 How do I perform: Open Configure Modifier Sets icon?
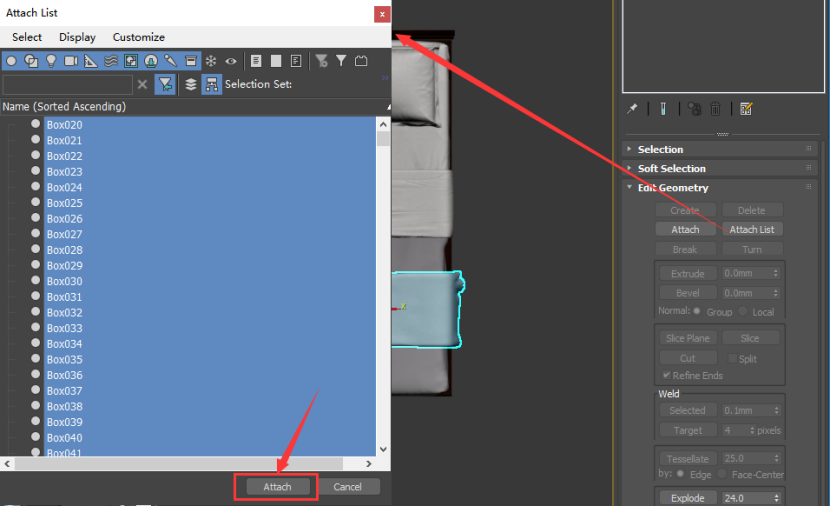(746, 109)
